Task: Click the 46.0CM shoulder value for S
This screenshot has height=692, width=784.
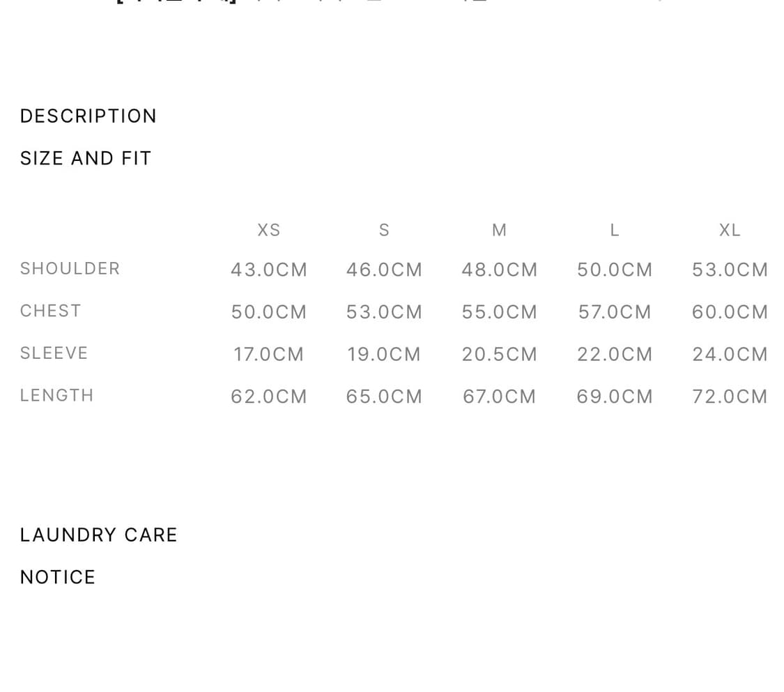Action: (x=384, y=270)
